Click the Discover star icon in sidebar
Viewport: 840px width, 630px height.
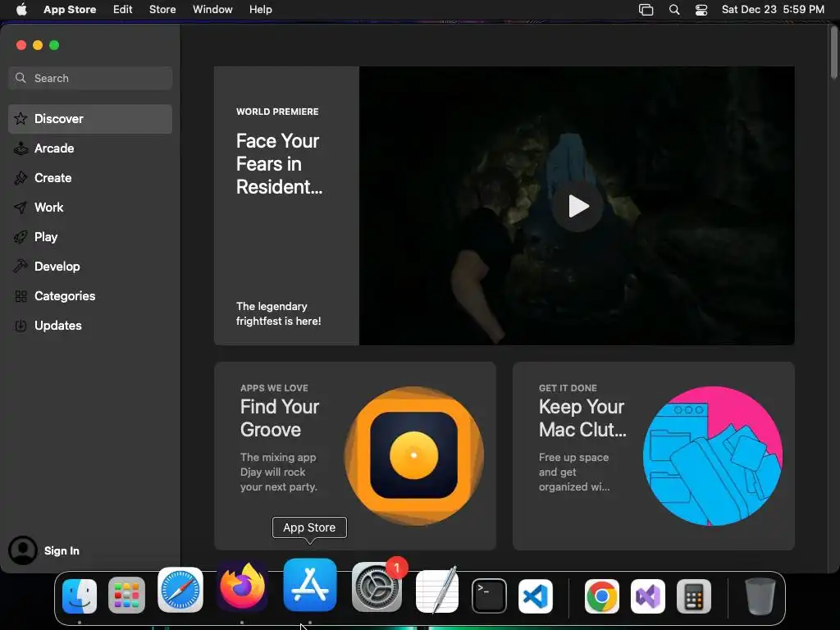click(x=21, y=118)
